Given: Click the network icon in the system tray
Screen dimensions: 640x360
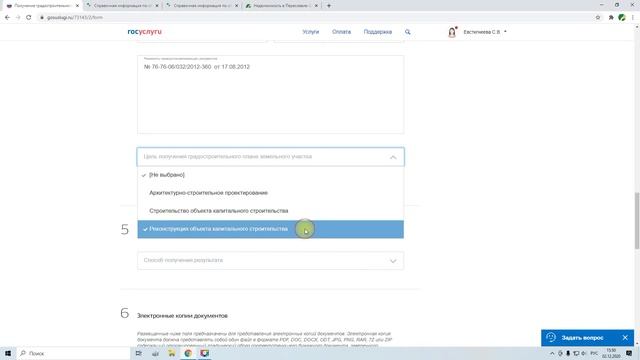Looking at the screenshot, I should (576, 353).
